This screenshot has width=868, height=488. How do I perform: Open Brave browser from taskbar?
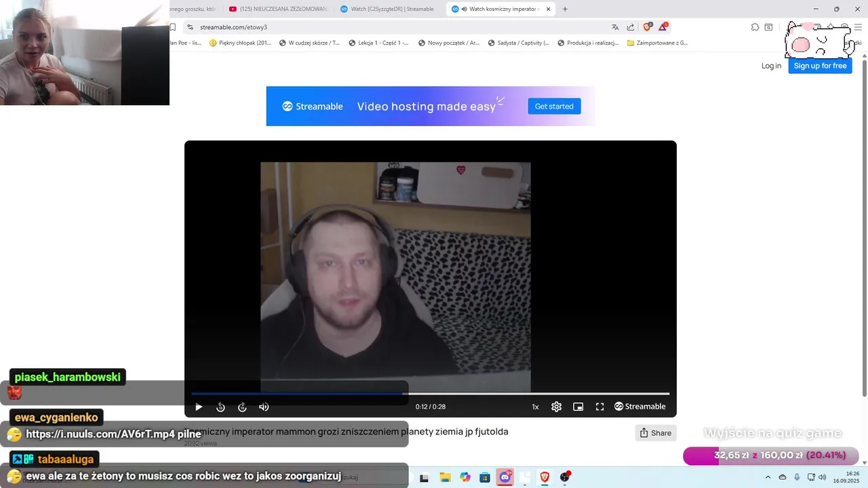coord(545,477)
